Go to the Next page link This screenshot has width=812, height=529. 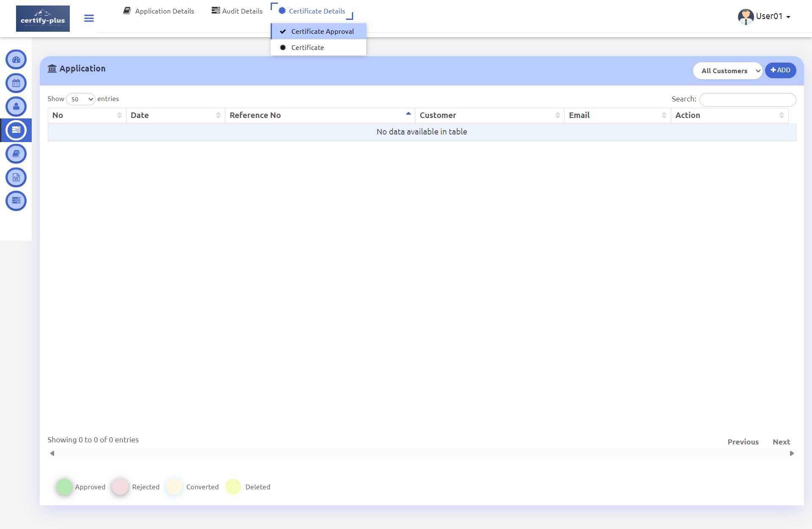[x=781, y=442]
